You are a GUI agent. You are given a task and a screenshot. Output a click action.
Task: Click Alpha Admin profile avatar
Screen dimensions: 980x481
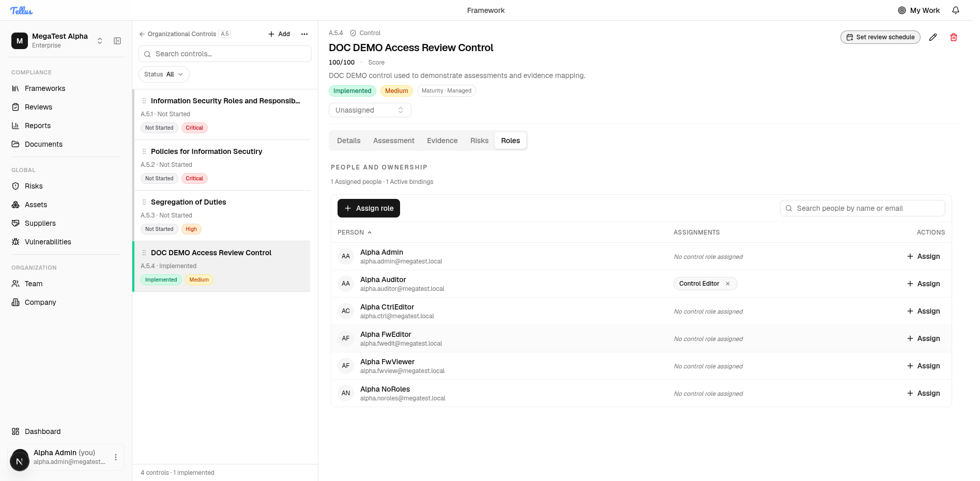click(20, 460)
